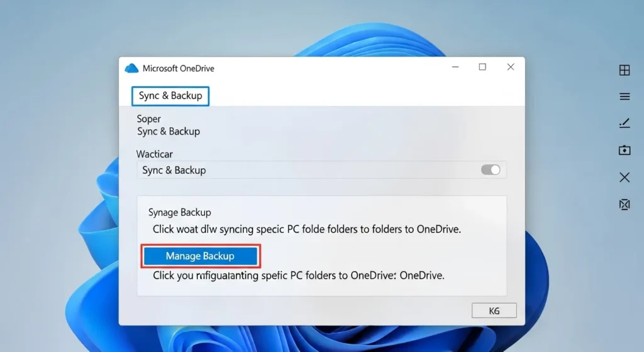
Task: Maximize the Microsoft OneDrive window
Action: click(x=482, y=67)
